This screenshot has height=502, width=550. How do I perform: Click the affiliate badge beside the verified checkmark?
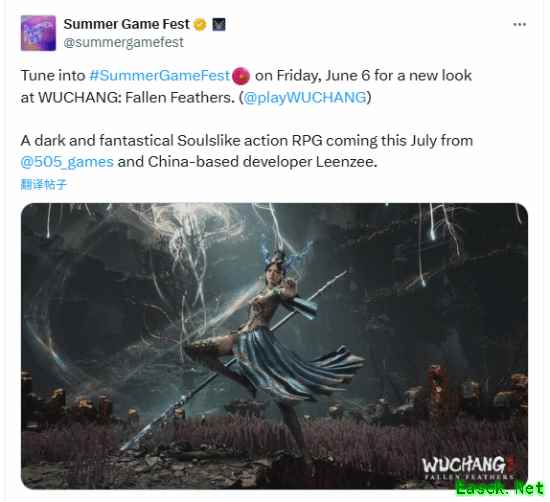(x=219, y=25)
